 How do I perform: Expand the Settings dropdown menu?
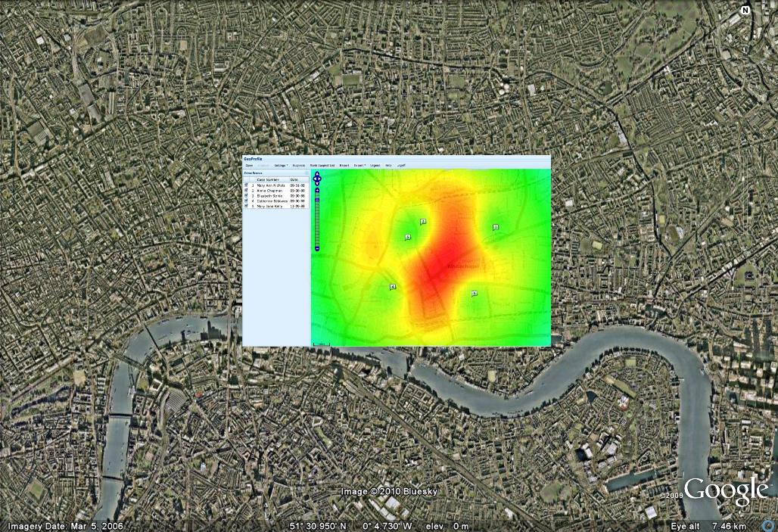coord(281,165)
